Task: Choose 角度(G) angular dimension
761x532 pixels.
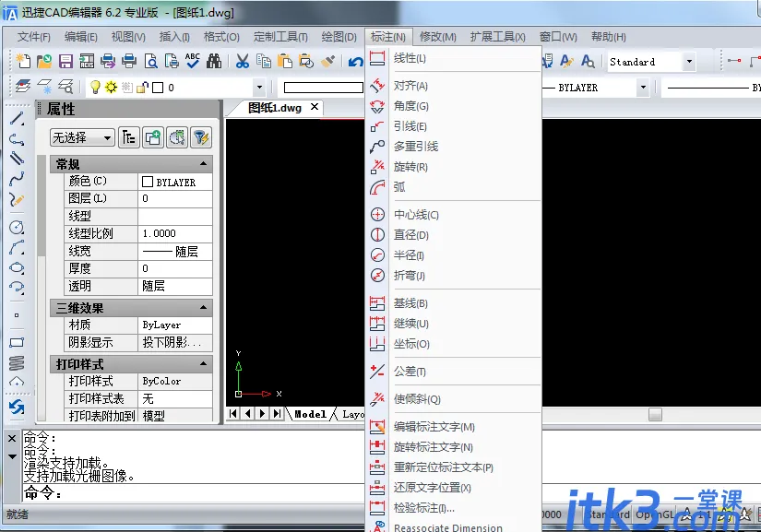Action: (453, 106)
